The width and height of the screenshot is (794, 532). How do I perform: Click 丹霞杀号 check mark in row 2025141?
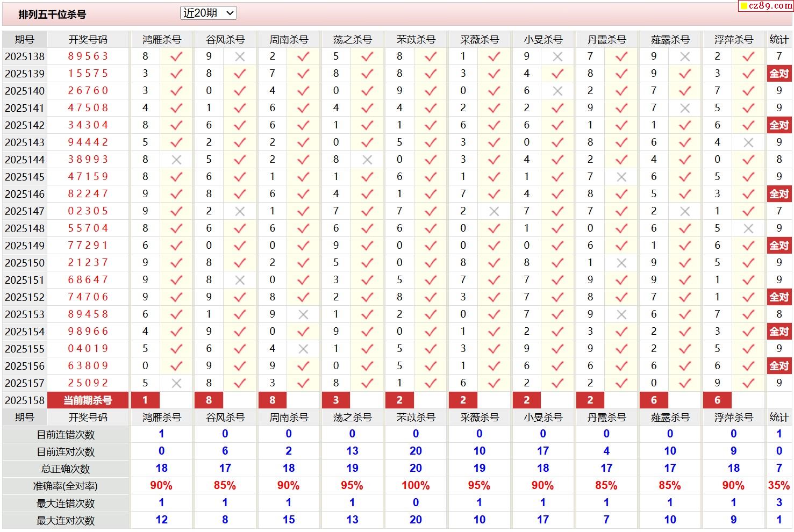[621, 108]
